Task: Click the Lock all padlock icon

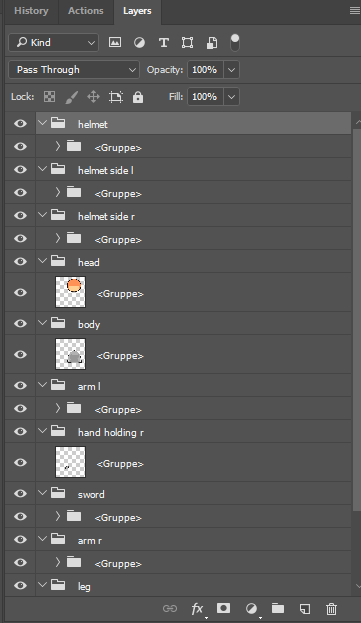Action: [138, 97]
